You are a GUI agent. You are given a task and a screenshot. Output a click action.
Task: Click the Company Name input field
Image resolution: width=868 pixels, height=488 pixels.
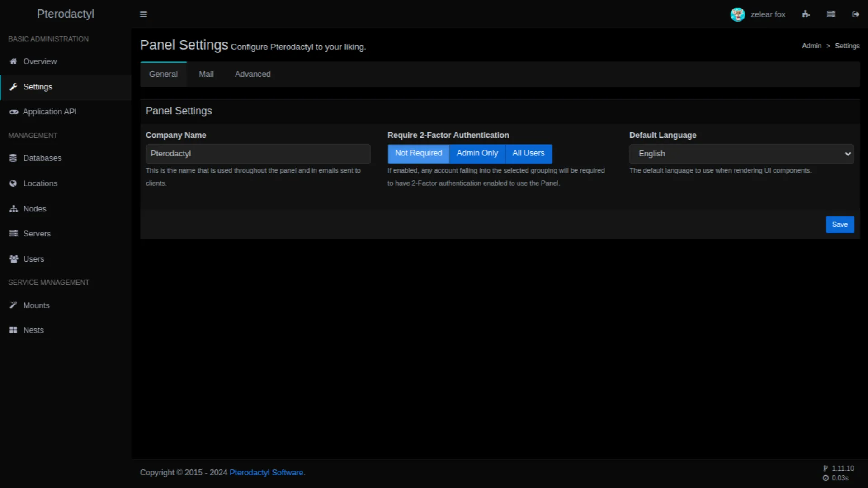258,154
